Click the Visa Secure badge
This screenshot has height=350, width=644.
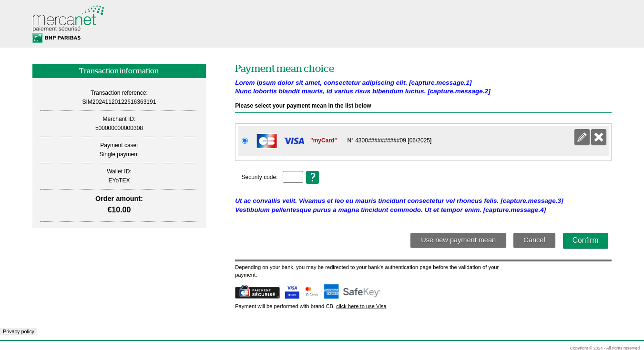tap(292, 291)
